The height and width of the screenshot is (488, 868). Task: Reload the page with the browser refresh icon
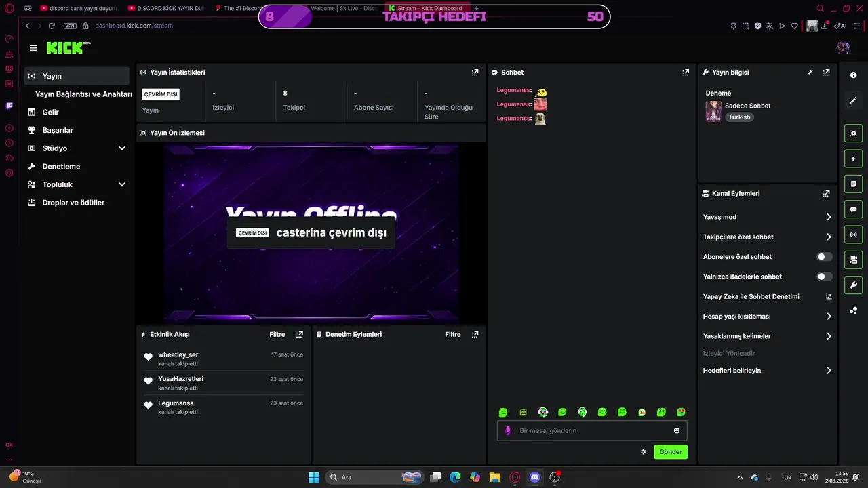coord(52,26)
